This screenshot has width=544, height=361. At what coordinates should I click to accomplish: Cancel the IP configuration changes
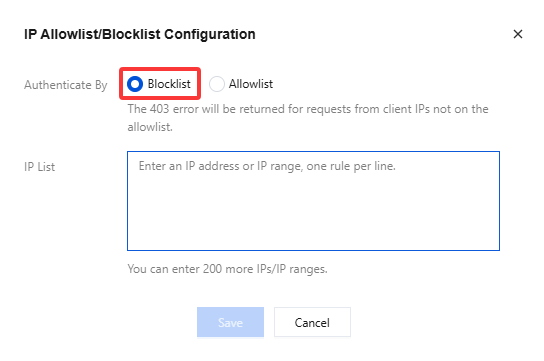312,322
